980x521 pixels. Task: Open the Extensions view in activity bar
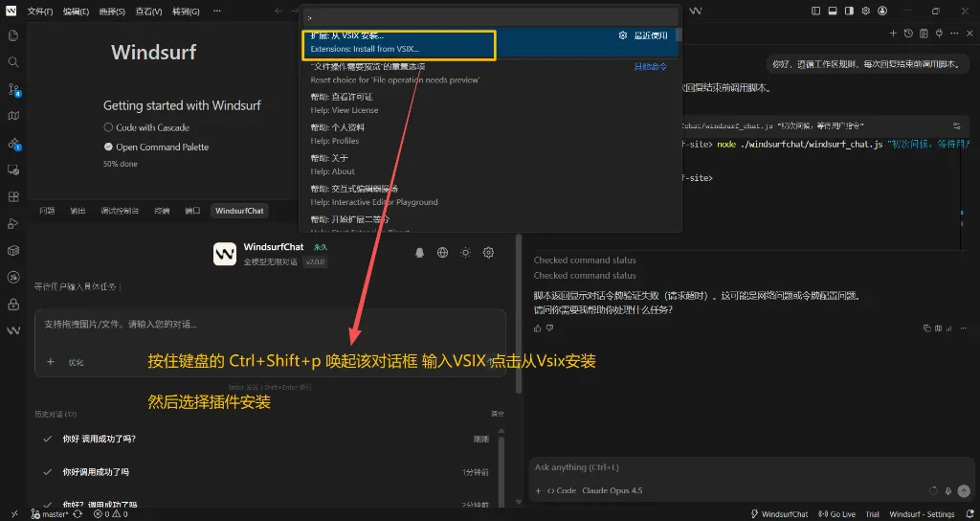point(13,196)
